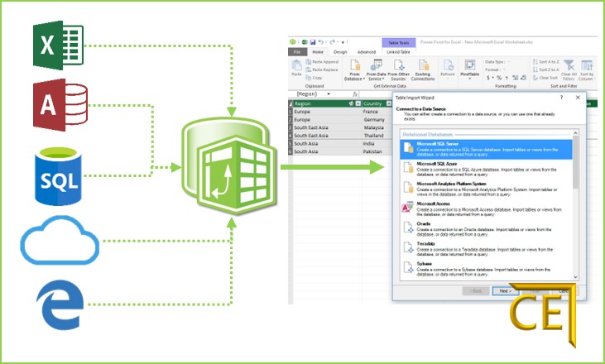Switch to the Home tab
Screen dimensions: 605x364
[x=318, y=52]
